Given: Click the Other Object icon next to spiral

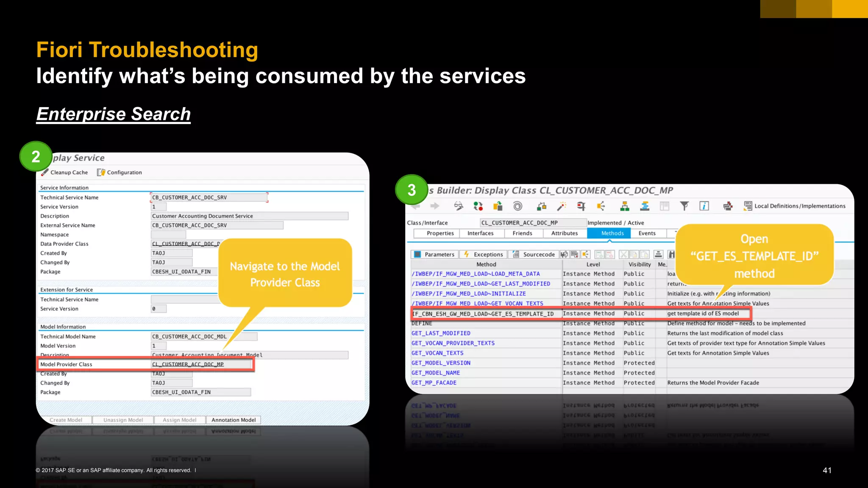Looking at the screenshot, I should coord(541,206).
